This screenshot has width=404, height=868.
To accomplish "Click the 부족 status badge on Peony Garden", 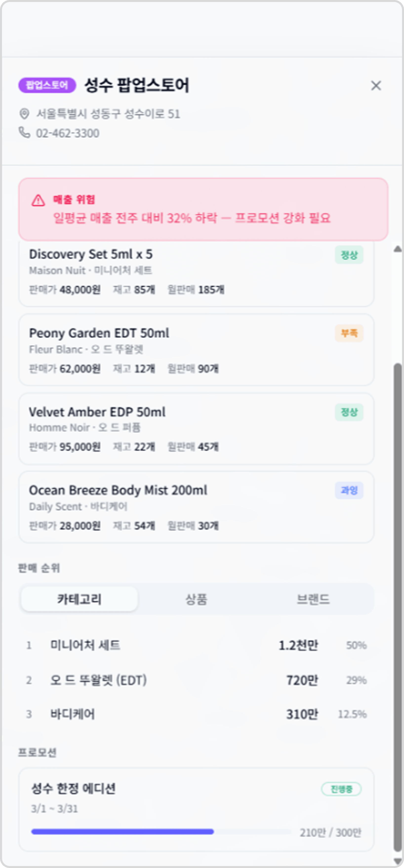I will point(349,333).
